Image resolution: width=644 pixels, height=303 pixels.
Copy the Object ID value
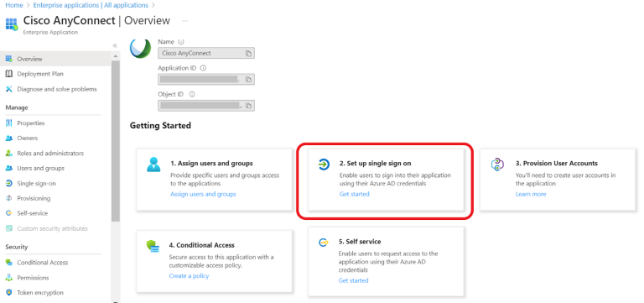tap(248, 106)
